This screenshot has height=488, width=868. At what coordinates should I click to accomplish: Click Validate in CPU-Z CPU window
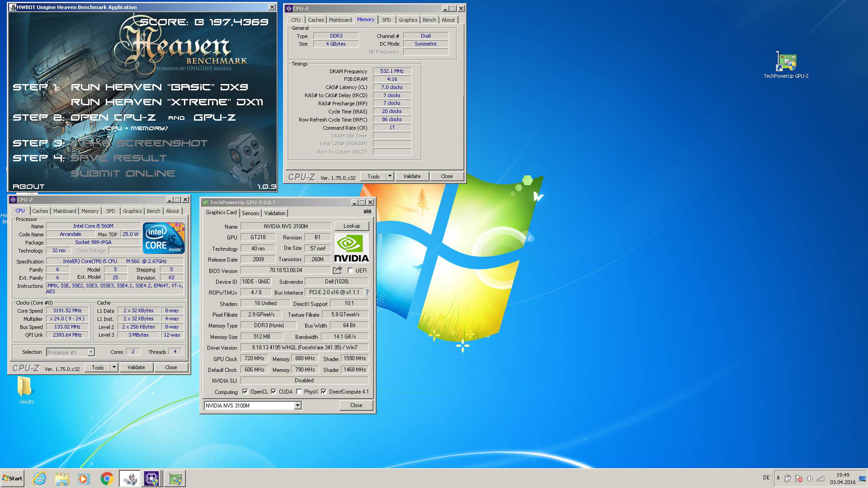tap(136, 367)
